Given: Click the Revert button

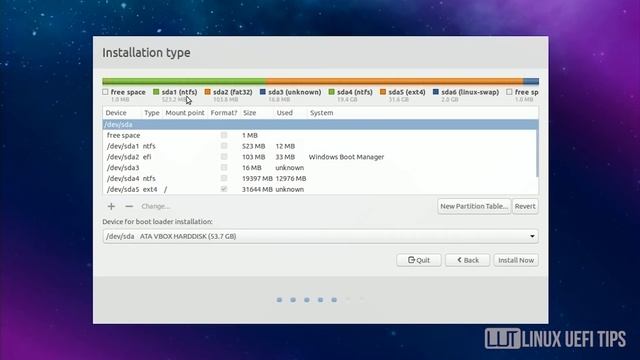Looking at the screenshot, I should pyautogui.click(x=525, y=206).
